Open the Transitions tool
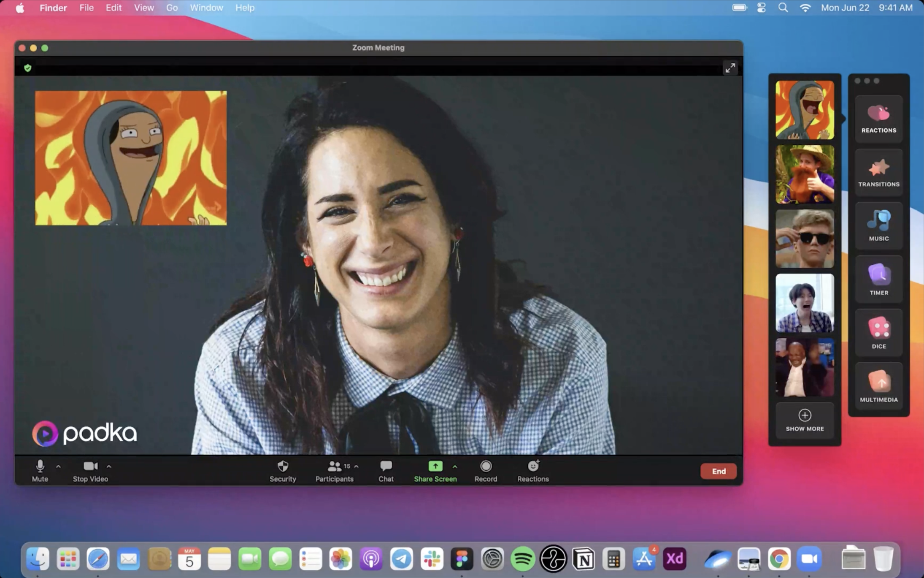The image size is (924, 578). tap(878, 173)
